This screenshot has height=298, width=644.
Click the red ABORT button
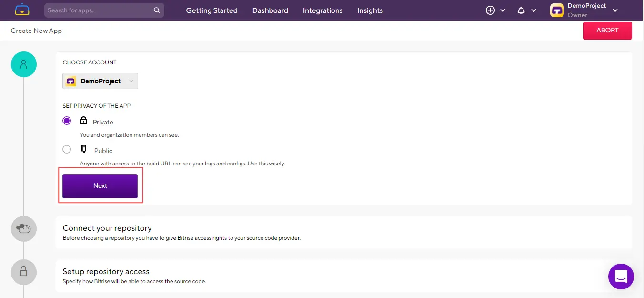pyautogui.click(x=607, y=31)
